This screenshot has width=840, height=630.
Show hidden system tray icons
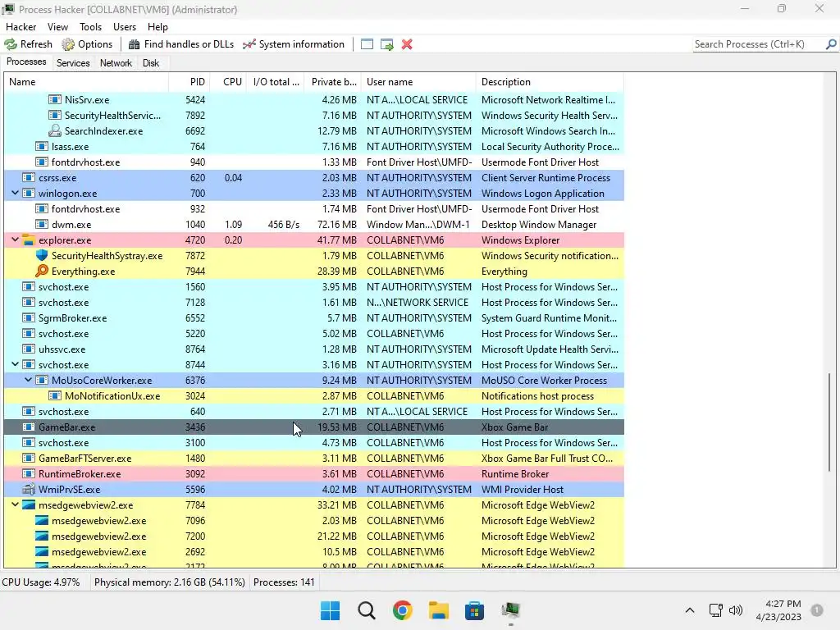point(690,610)
